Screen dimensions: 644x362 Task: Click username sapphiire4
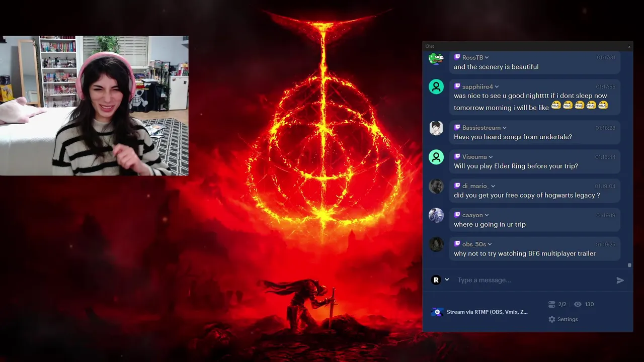[x=477, y=86]
